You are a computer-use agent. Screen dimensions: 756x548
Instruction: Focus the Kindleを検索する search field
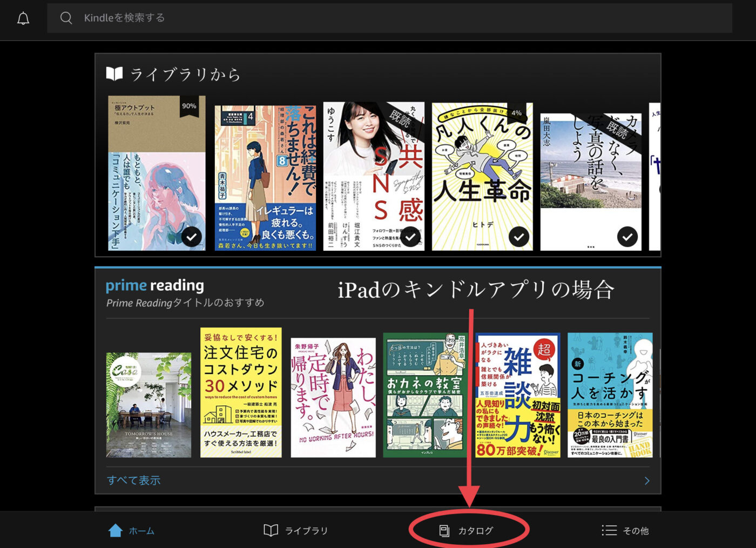(x=389, y=18)
